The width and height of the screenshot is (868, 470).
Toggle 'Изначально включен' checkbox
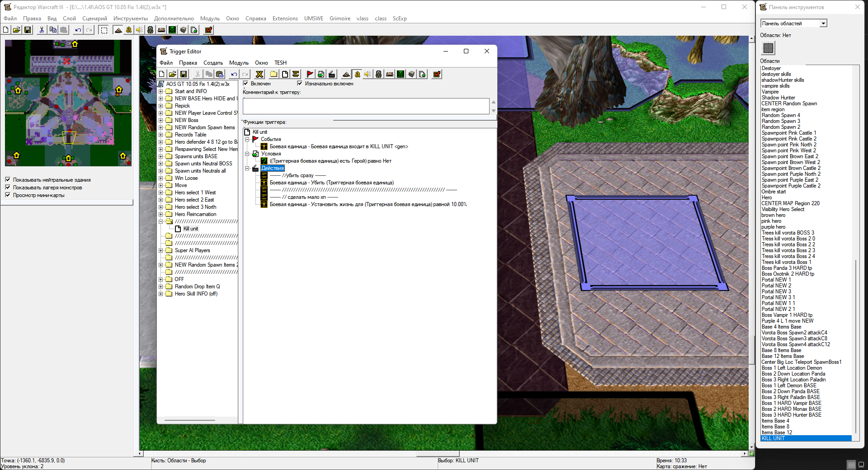pyautogui.click(x=299, y=84)
